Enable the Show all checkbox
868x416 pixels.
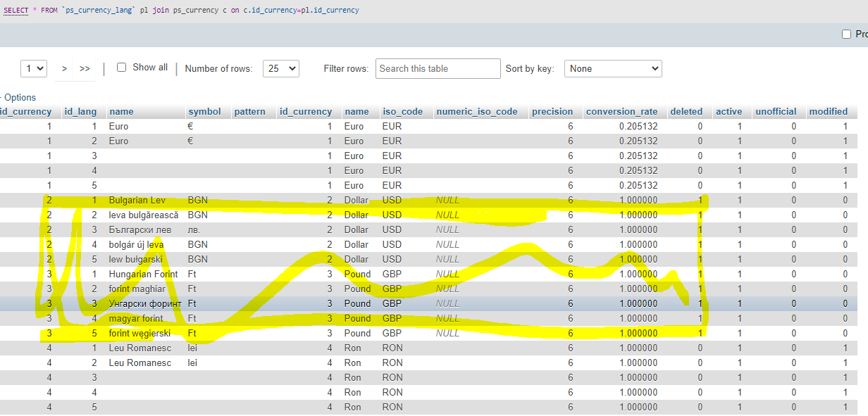[121, 68]
